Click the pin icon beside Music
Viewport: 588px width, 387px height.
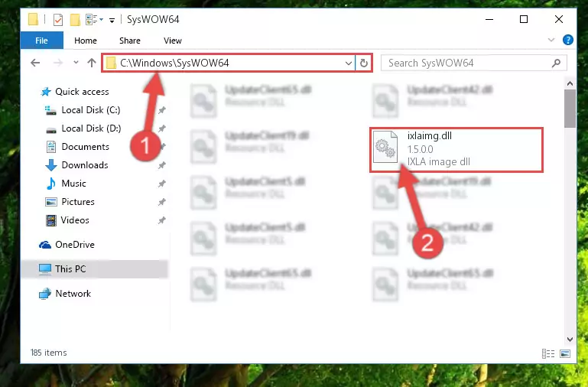point(161,184)
